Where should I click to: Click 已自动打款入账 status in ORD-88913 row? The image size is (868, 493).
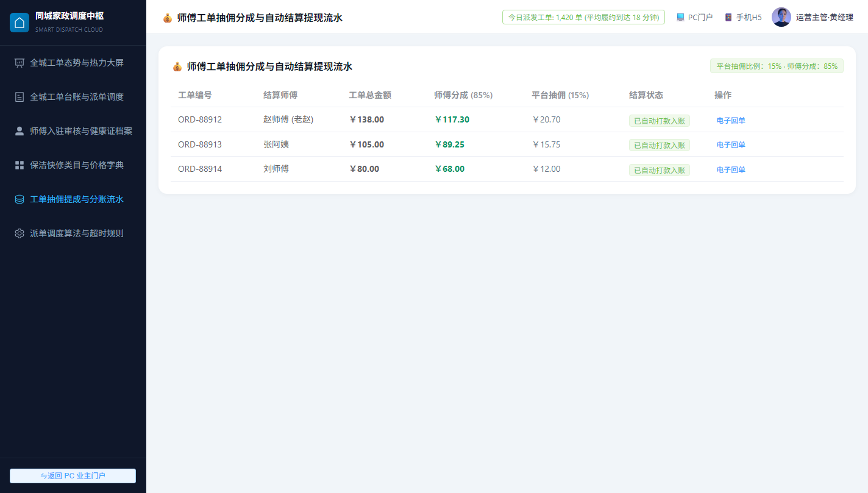[x=660, y=145]
